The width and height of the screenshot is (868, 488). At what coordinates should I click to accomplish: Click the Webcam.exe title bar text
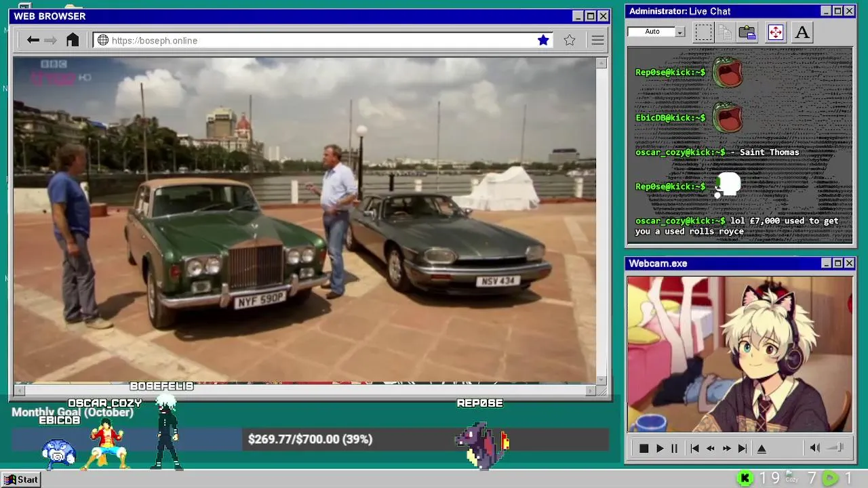point(658,263)
